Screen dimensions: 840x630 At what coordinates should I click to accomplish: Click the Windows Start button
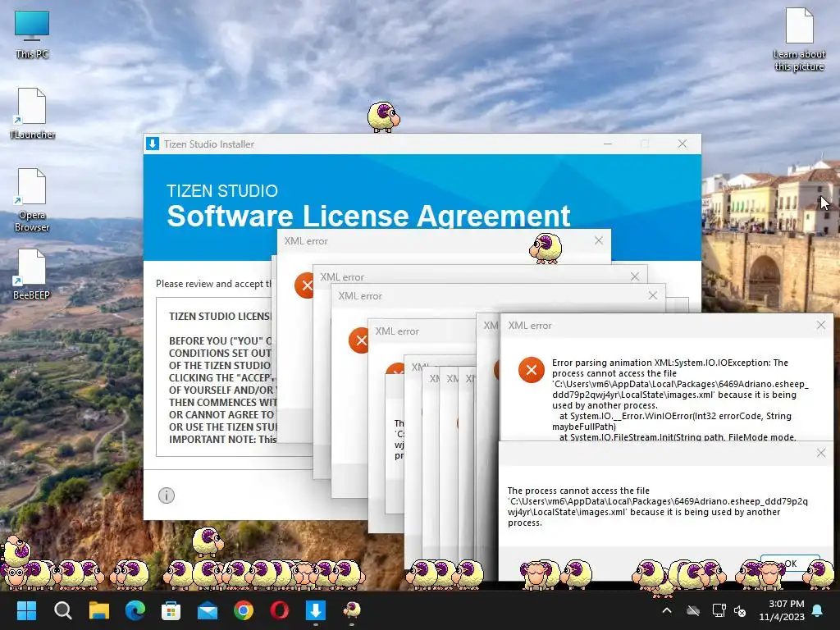pyautogui.click(x=26, y=610)
